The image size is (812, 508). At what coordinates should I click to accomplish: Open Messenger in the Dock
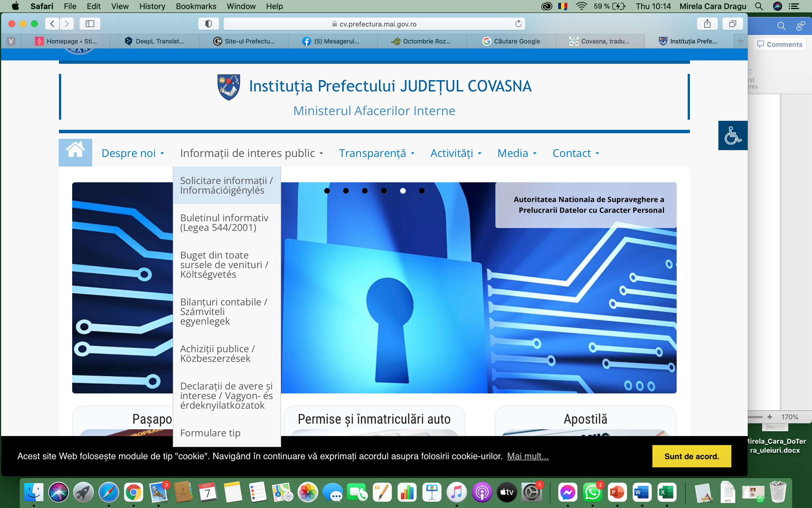pyautogui.click(x=568, y=492)
